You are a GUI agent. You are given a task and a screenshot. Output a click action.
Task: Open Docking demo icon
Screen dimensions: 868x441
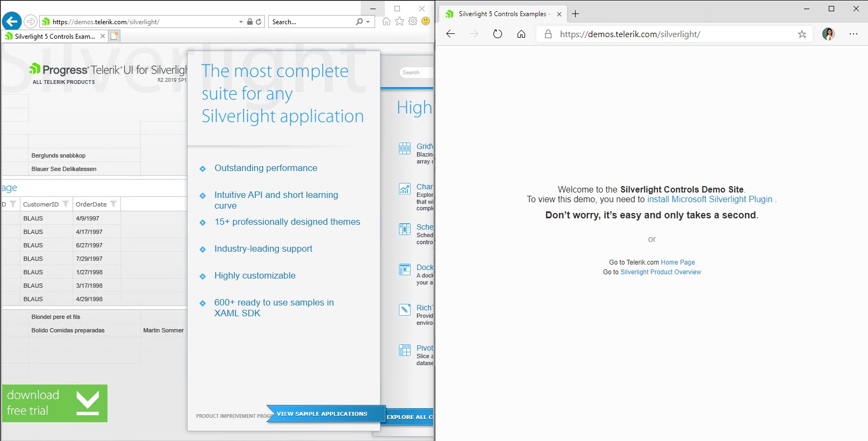(x=405, y=269)
